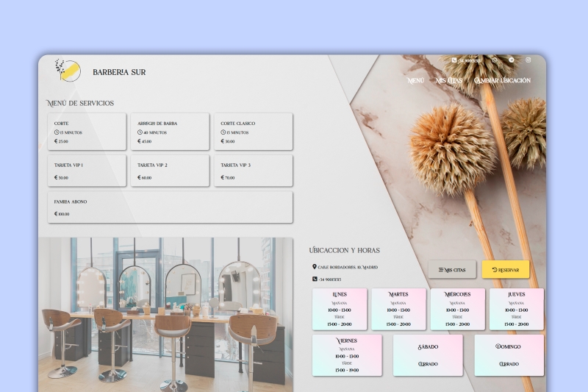This screenshot has width=588, height=392.
Task: Click the Barberia Sur logo
Action: (68, 71)
